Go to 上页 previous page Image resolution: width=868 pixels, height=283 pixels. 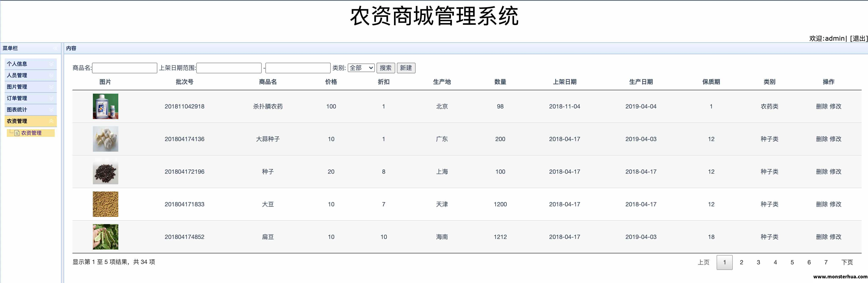[x=703, y=262]
